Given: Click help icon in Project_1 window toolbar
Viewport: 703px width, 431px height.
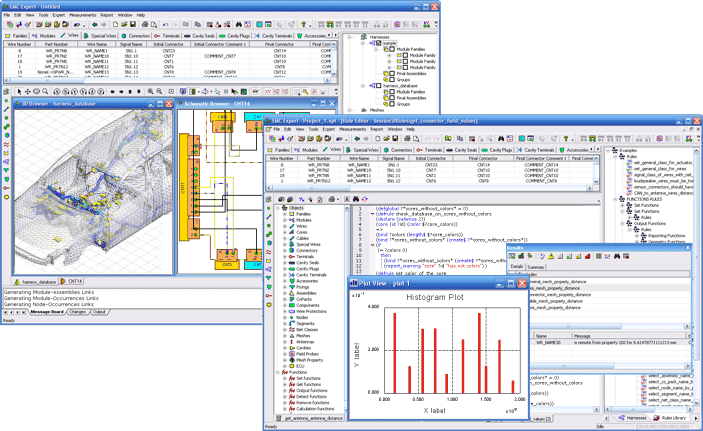Looking at the screenshot, I should tap(566, 139).
